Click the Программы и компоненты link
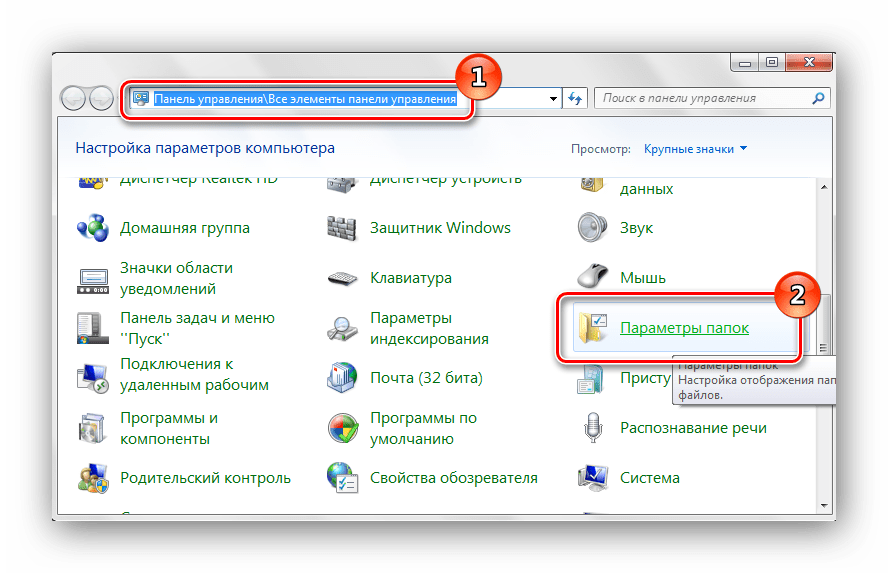Screen dimensions: 888x573 (169, 428)
